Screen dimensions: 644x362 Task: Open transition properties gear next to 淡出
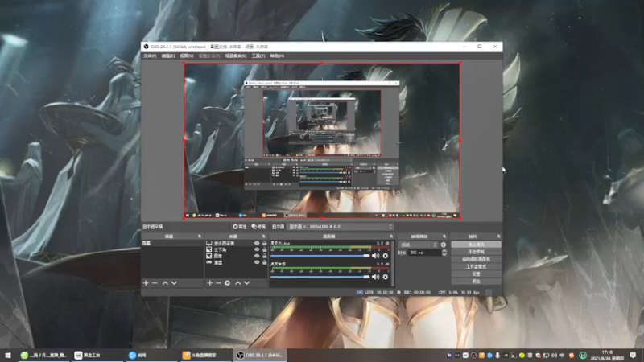(x=444, y=245)
